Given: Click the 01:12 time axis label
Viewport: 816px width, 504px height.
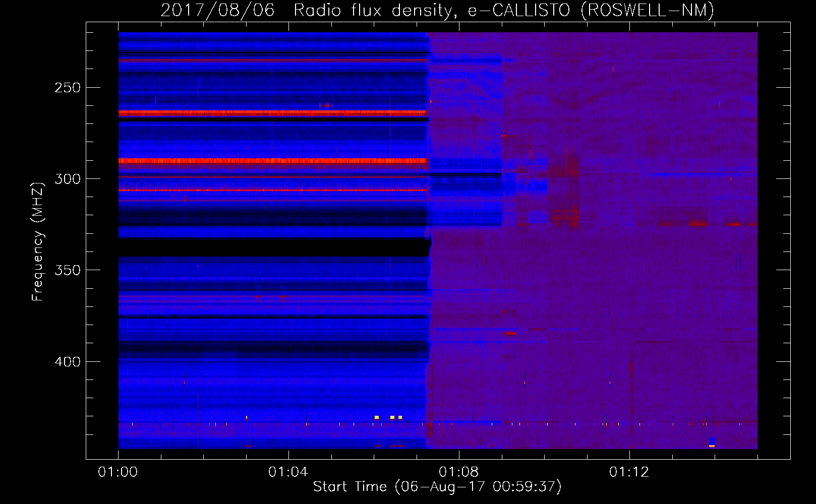Looking at the screenshot, I should pos(629,472).
